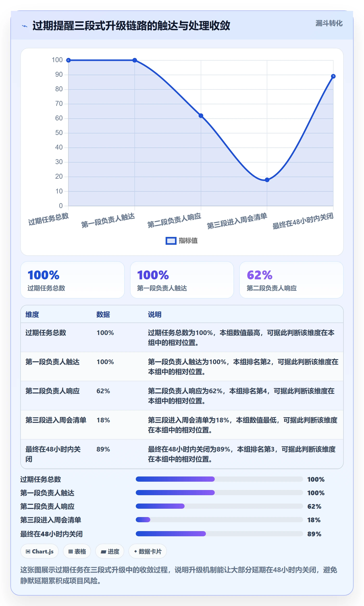Click the 数据卡片 tag chip
The width and height of the screenshot is (364, 606).
148,551
